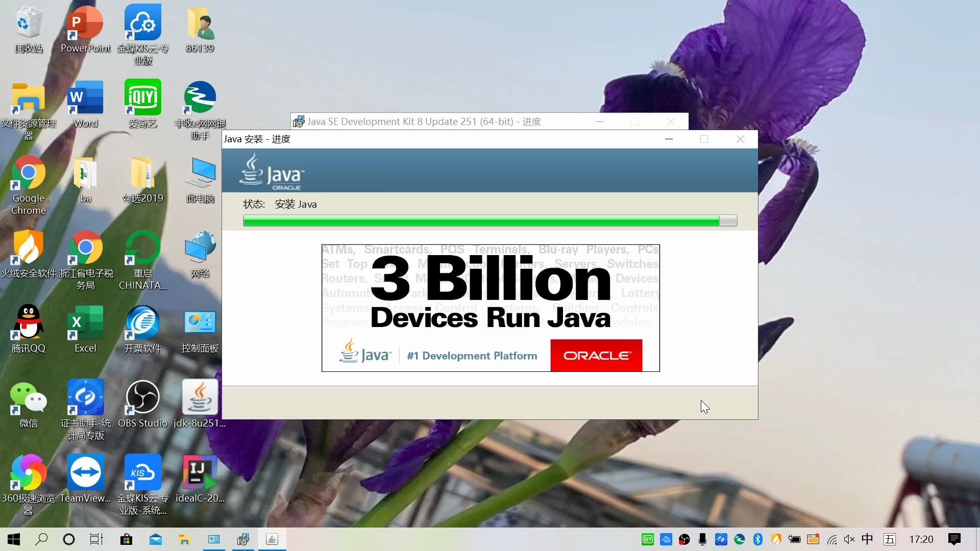
Task: Click the Oracle link in the Java banner
Action: click(x=596, y=355)
